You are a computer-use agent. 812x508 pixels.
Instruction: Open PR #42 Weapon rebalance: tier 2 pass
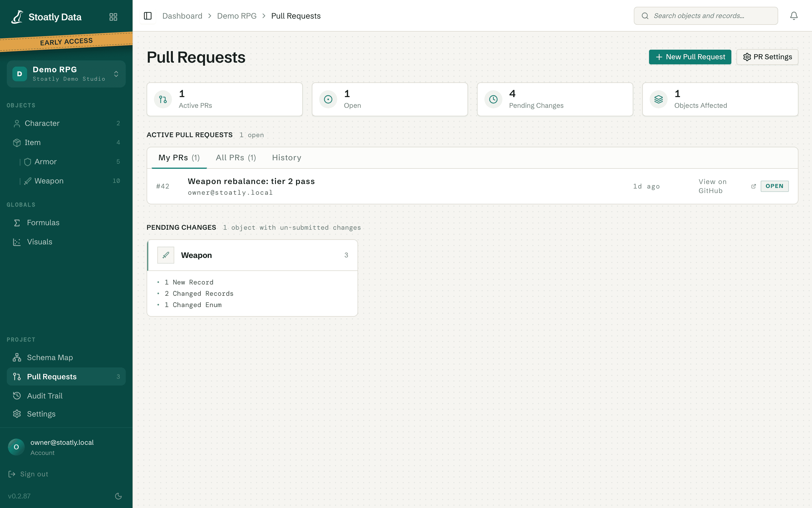[x=473, y=186]
